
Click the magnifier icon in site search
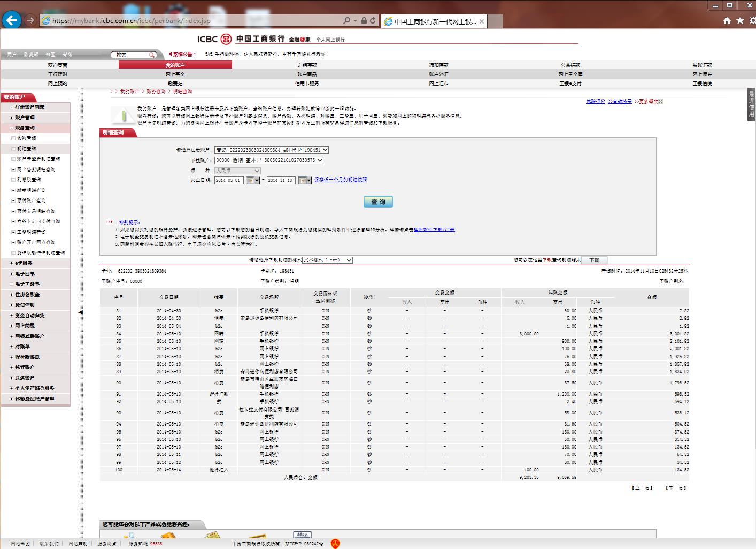coord(152,55)
